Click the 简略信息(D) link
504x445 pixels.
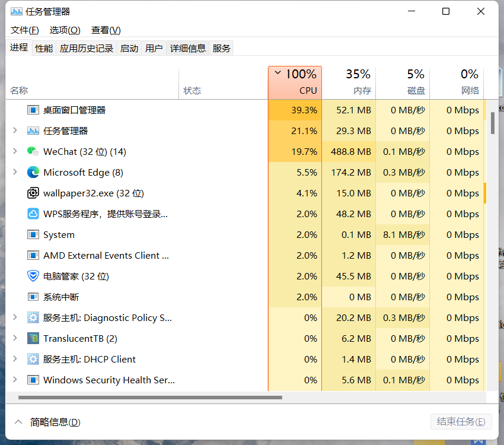point(55,422)
